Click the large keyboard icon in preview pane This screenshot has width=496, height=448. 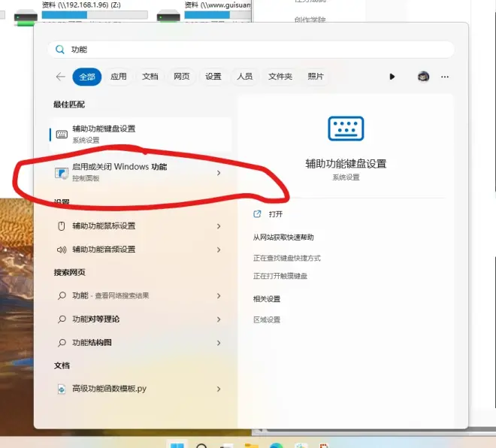pyautogui.click(x=346, y=129)
